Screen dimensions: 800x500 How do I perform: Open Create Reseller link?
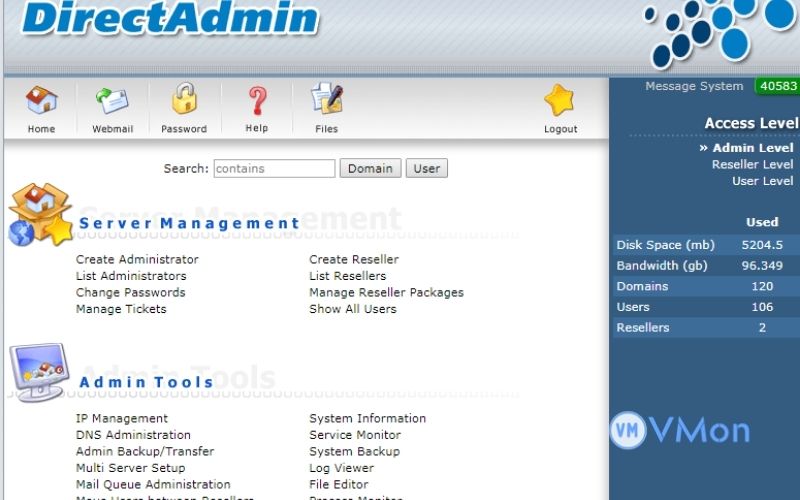354,259
